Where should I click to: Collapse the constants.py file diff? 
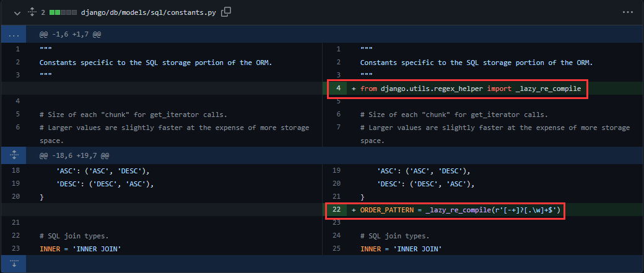coord(16,12)
